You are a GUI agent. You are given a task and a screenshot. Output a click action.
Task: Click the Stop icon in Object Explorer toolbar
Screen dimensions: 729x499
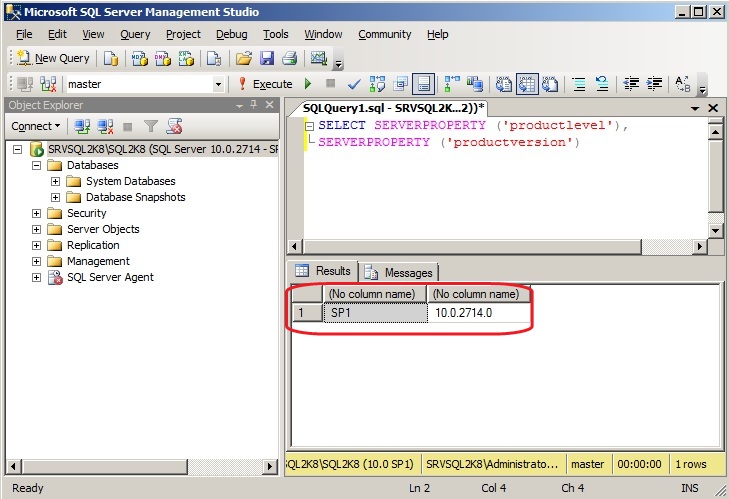pos(127,126)
